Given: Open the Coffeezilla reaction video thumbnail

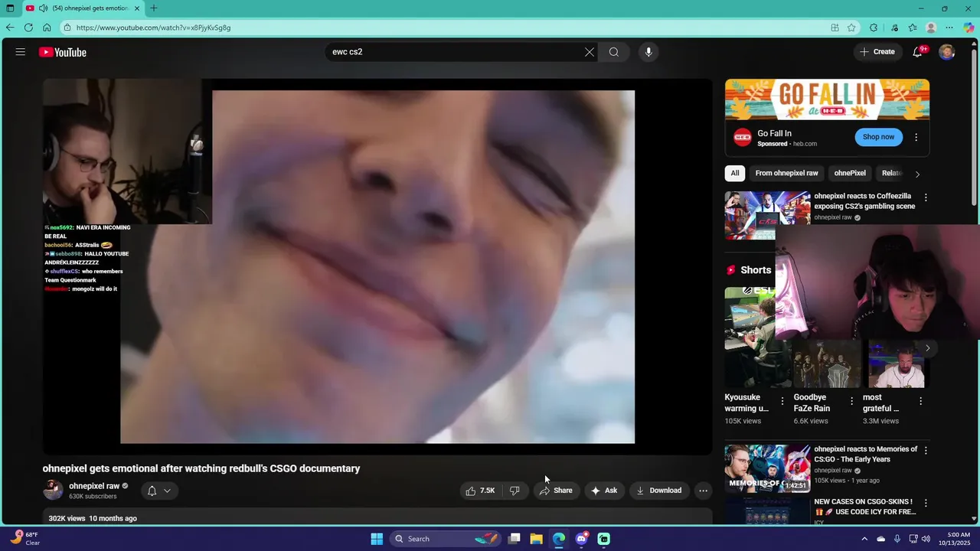Looking at the screenshot, I should [767, 215].
